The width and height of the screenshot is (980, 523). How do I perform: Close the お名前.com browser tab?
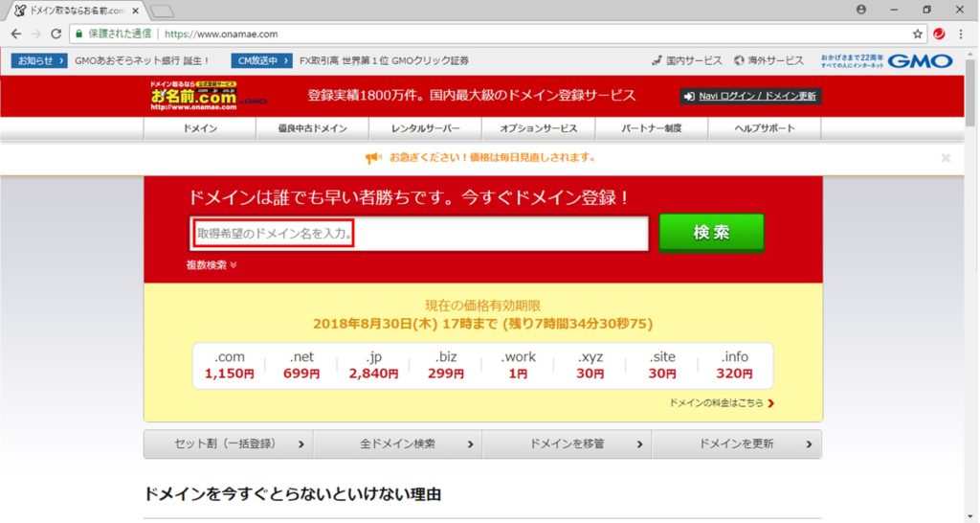pyautogui.click(x=136, y=11)
